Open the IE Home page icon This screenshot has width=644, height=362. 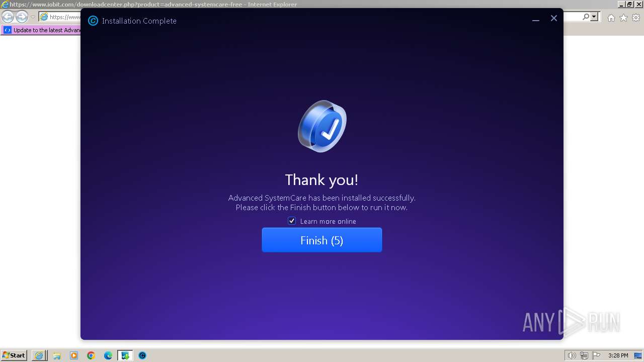tap(611, 18)
